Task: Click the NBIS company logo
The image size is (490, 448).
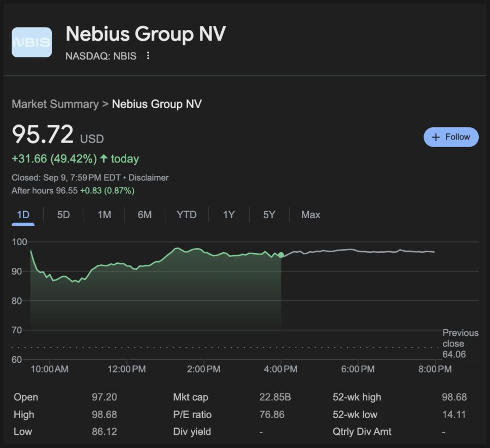Action: coord(32,42)
